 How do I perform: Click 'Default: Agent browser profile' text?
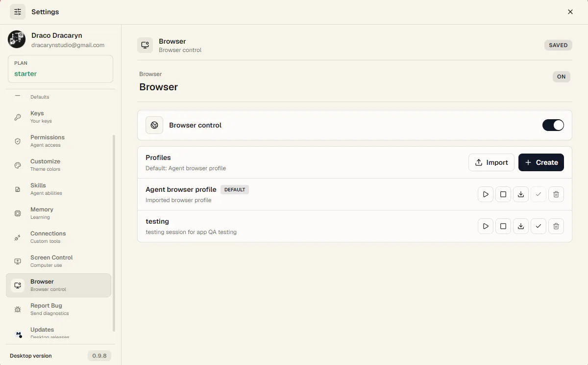pyautogui.click(x=186, y=168)
